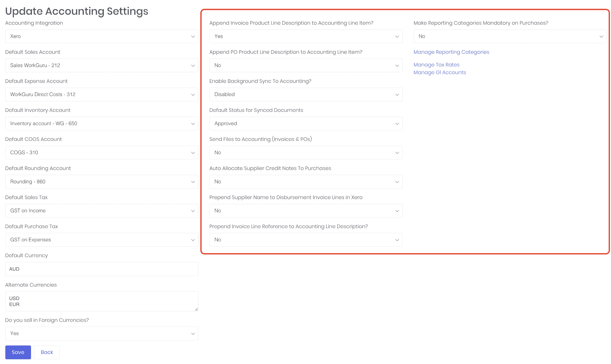Image resolution: width=611 pixels, height=364 pixels.
Task: Expand the Default Sales Account dropdown
Action: [102, 65]
